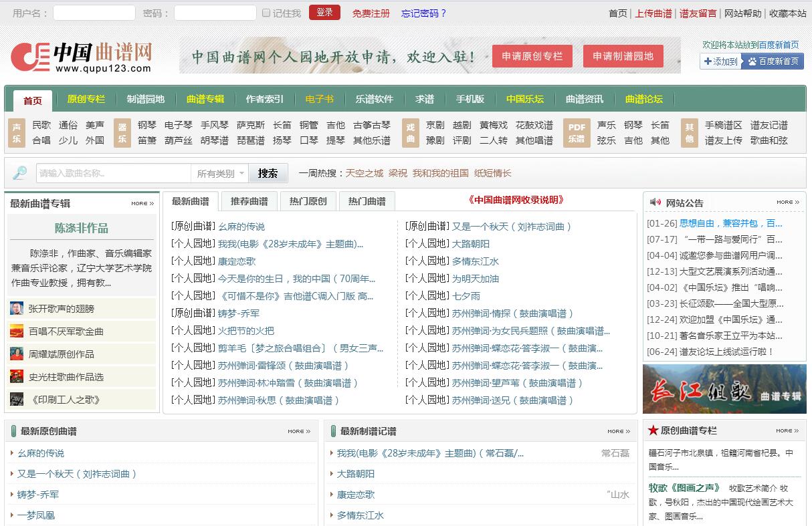Expand MORE in 网站公告 panel
This screenshot has width=812, height=526.
coord(787,202)
